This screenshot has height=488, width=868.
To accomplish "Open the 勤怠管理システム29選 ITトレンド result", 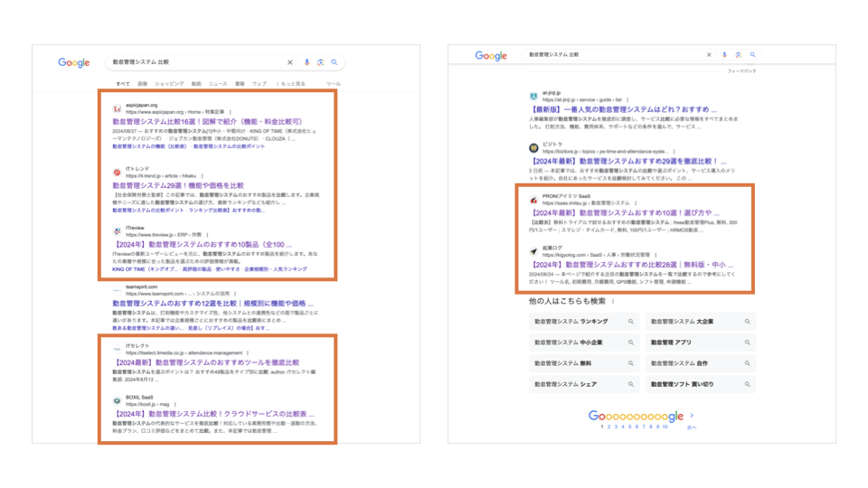I will coord(178,184).
